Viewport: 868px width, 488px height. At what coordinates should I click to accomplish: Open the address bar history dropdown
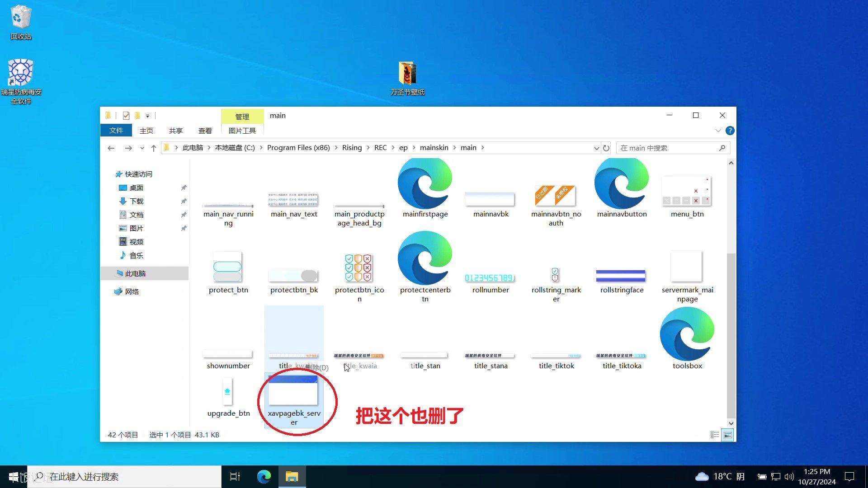coord(596,148)
